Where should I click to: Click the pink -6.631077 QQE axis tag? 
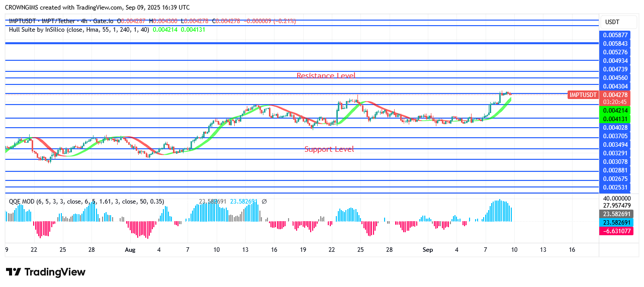pyautogui.click(x=615, y=231)
